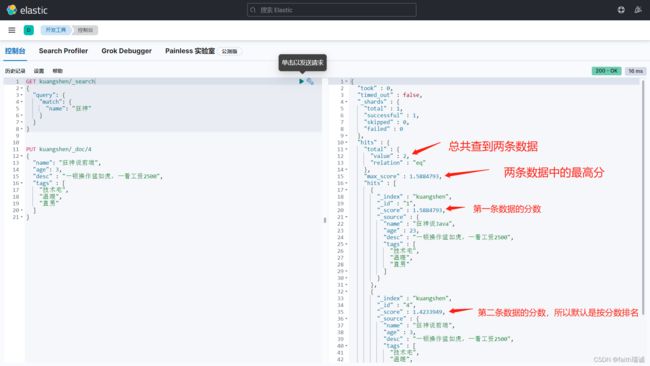Open 历史记录 history menu
Image resolution: width=650 pixels, height=366 pixels.
(x=15, y=71)
